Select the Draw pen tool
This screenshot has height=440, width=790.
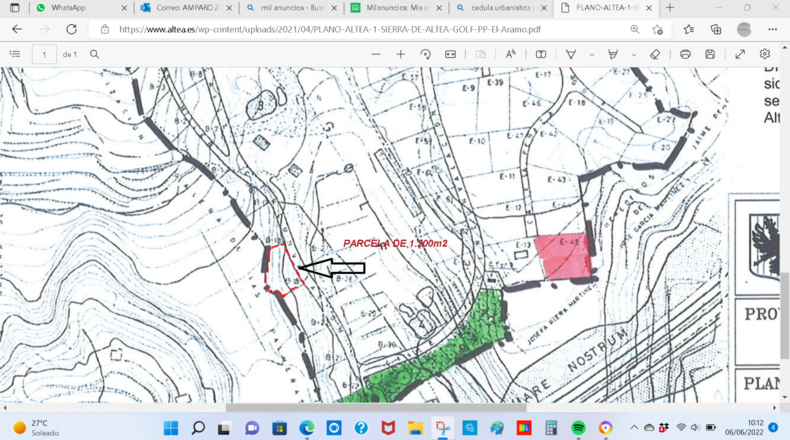pos(571,54)
